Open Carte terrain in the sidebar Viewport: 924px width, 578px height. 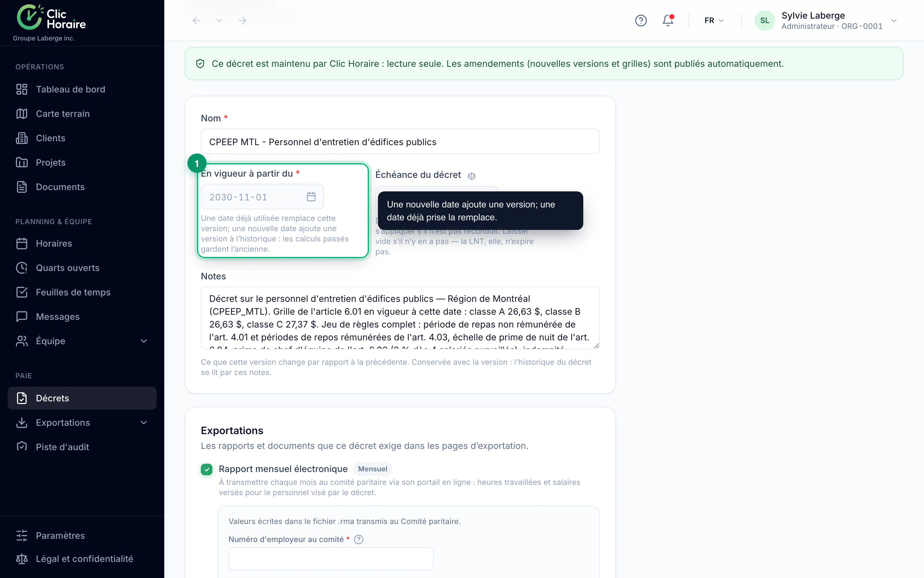[82, 114]
